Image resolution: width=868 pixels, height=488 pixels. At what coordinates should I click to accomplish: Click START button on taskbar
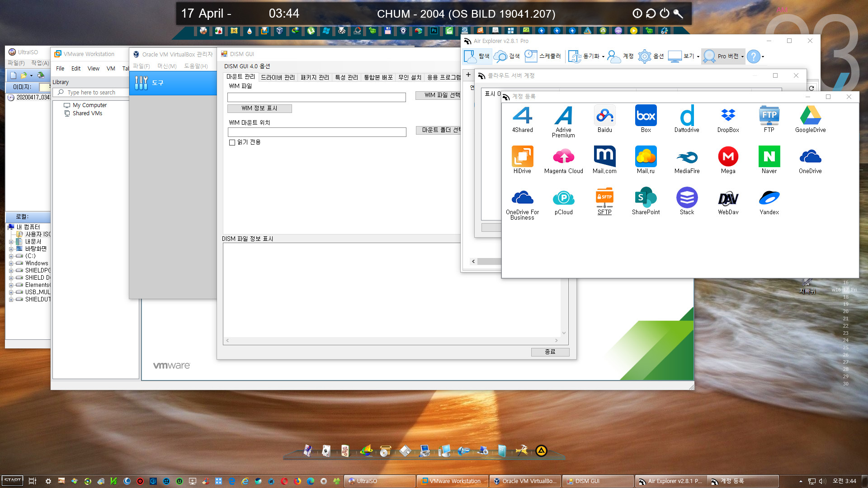tap(12, 481)
